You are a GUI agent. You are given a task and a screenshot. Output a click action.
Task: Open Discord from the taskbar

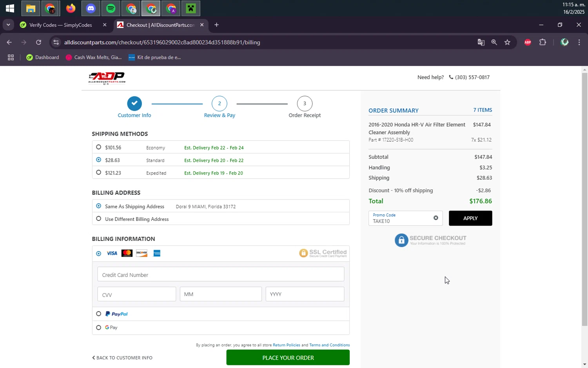[x=91, y=8]
